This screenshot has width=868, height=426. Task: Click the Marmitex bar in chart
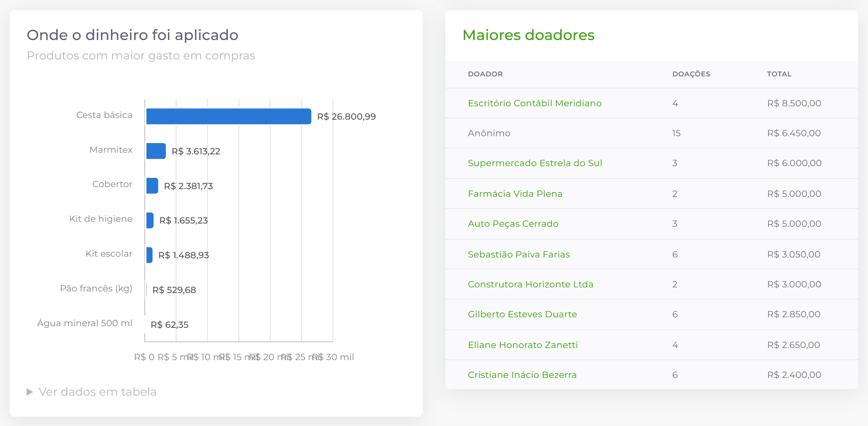coord(156,151)
